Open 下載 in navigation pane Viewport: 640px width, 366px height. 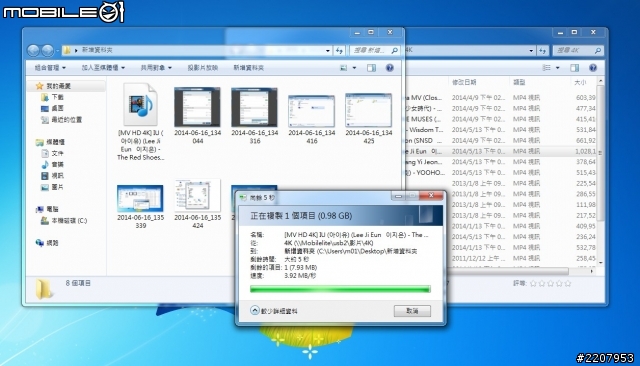point(57,97)
